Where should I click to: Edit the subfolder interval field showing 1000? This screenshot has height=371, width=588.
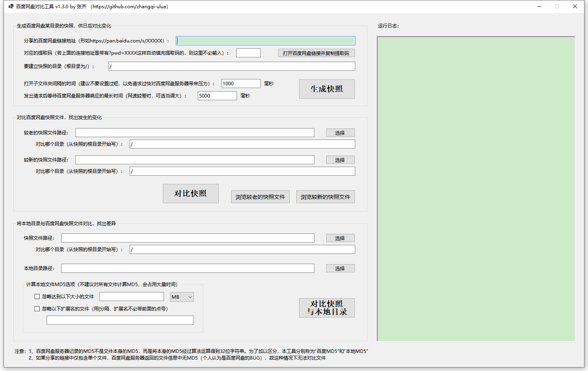point(241,83)
